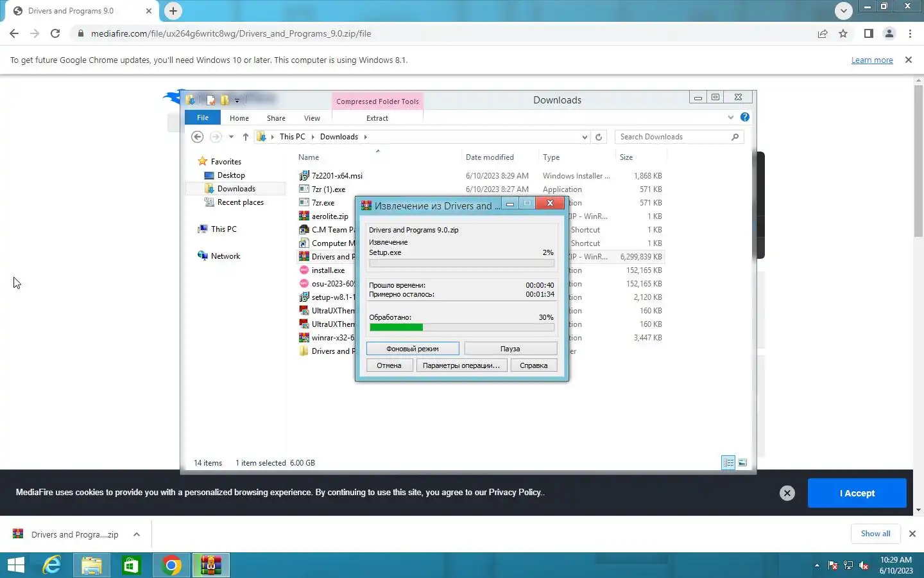Reload the page in Chrome

click(55, 33)
